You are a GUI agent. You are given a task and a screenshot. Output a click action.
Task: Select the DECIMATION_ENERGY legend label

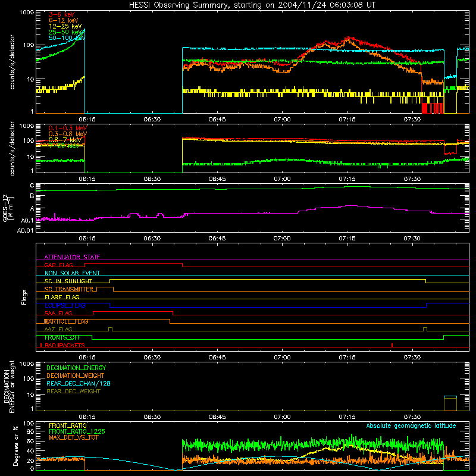[76, 368]
